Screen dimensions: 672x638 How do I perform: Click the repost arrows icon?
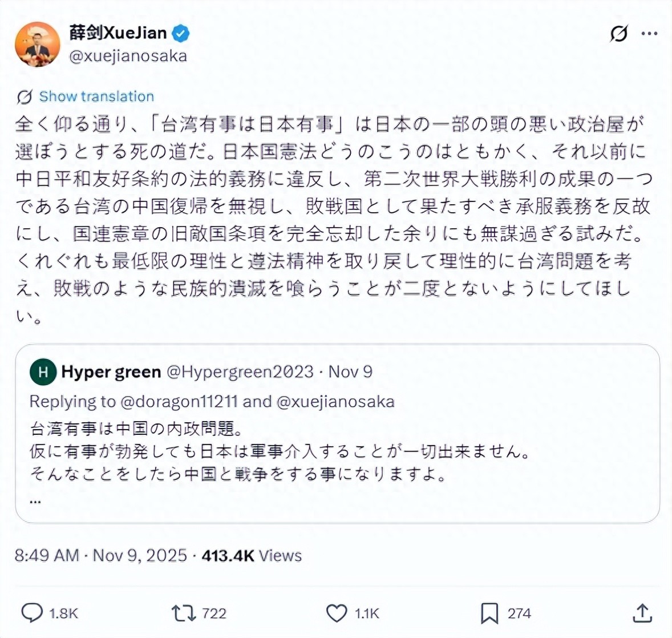coord(184,613)
